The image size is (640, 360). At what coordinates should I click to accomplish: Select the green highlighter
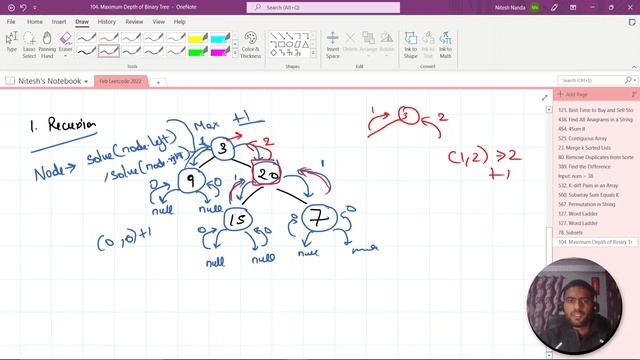(198, 51)
